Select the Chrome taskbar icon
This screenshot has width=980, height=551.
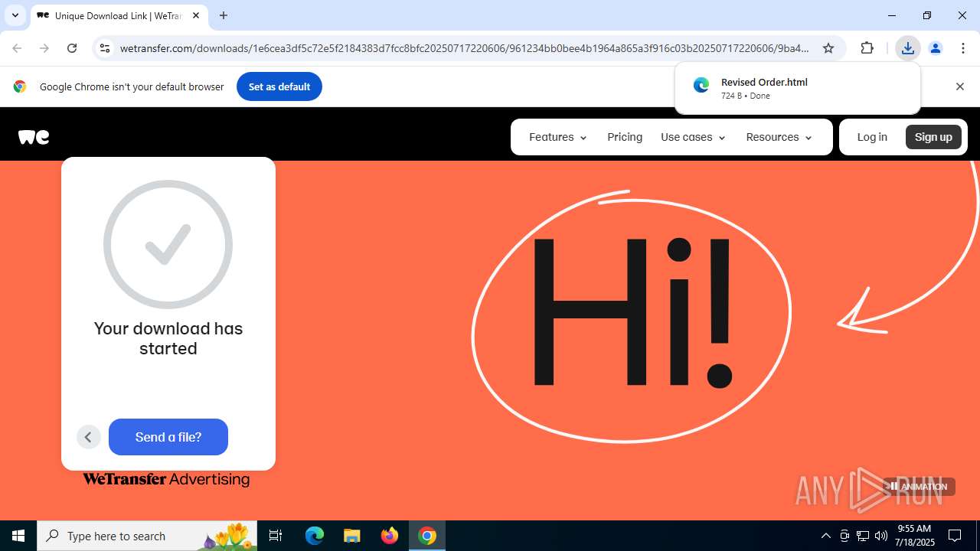point(427,536)
